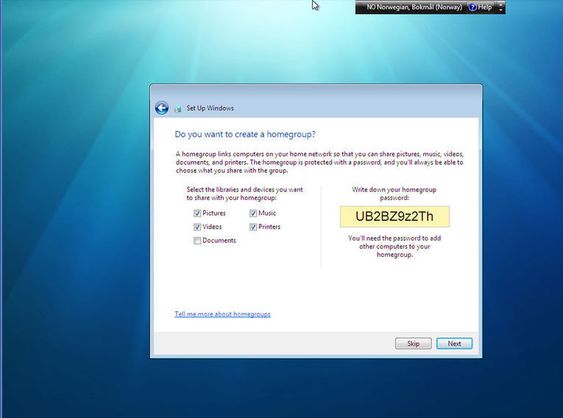Image resolution: width=563 pixels, height=418 pixels.
Task: Enable the Documents checkbox
Action: point(197,241)
